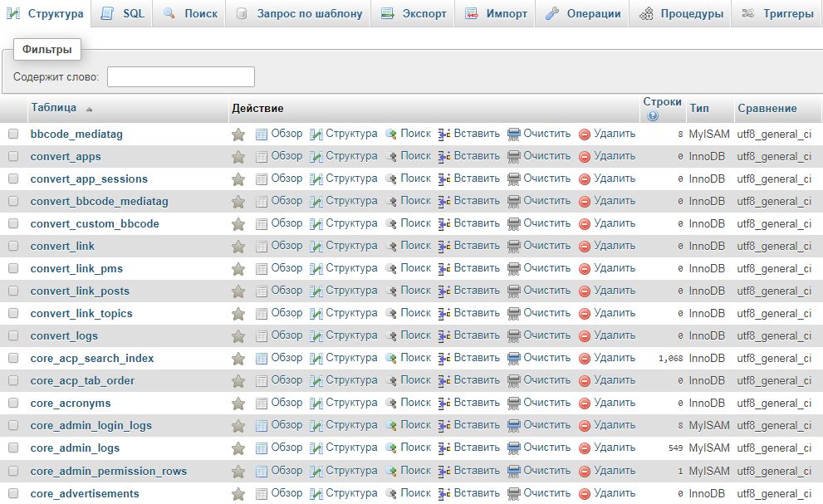823x504 pixels.
Task: Click the wrench icon on Операции tab
Action: [x=552, y=13]
